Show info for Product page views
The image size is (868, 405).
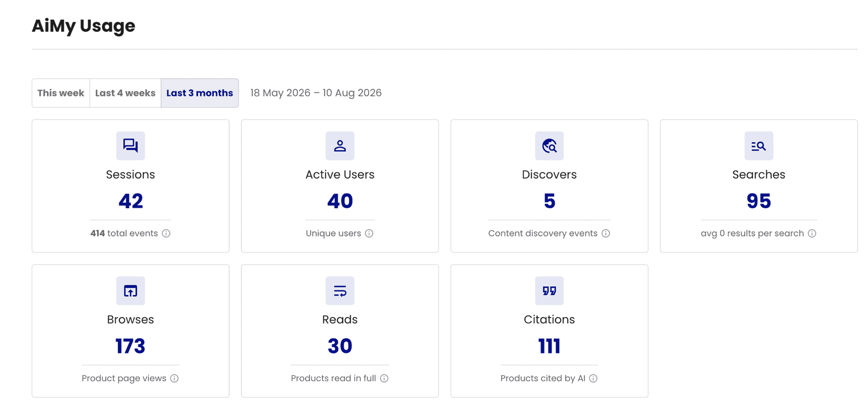click(x=175, y=378)
